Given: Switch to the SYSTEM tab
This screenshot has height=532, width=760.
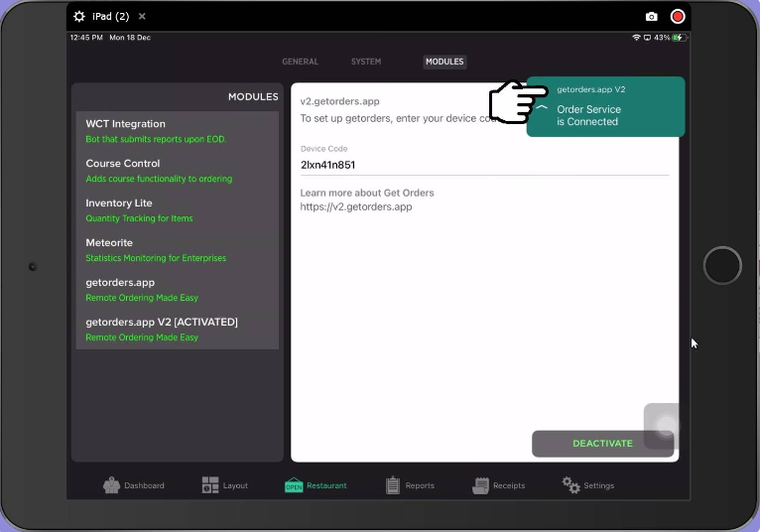Looking at the screenshot, I should tap(366, 62).
